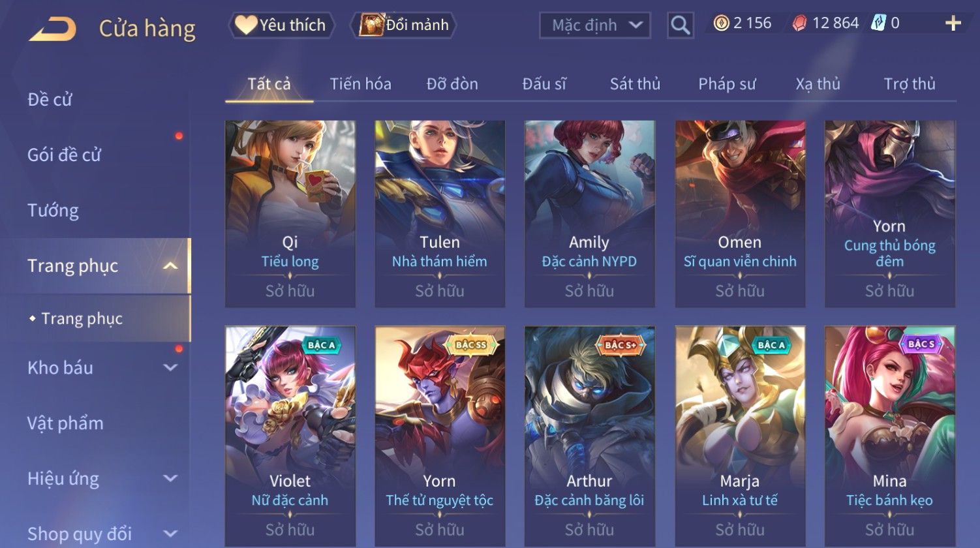Select Qi Tiểu long skin card

tap(290, 213)
